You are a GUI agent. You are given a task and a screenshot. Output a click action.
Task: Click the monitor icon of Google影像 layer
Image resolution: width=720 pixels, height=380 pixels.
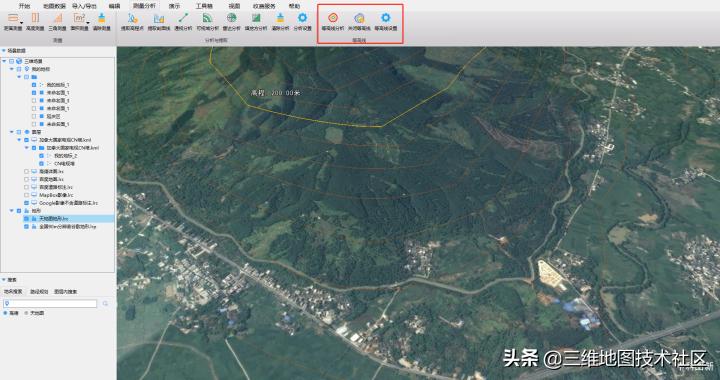(x=34, y=203)
